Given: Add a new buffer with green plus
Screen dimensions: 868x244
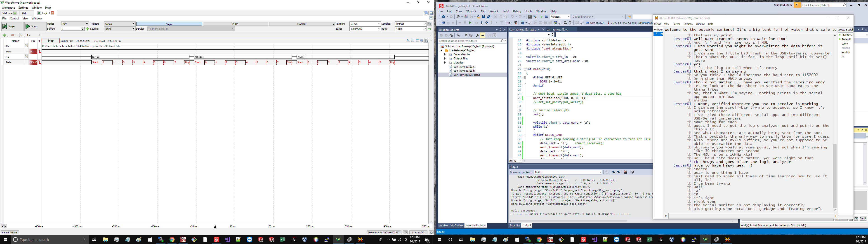Looking at the screenshot, I should (x=87, y=29).
